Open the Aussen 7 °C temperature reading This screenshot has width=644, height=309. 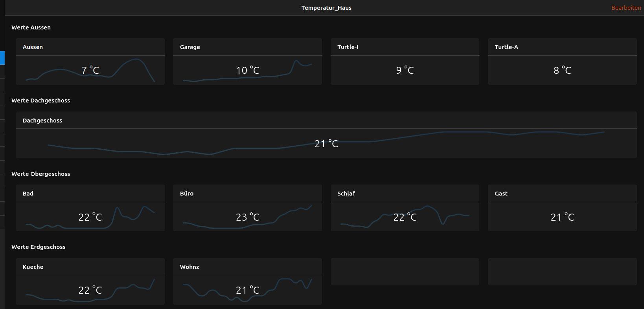[x=90, y=70]
